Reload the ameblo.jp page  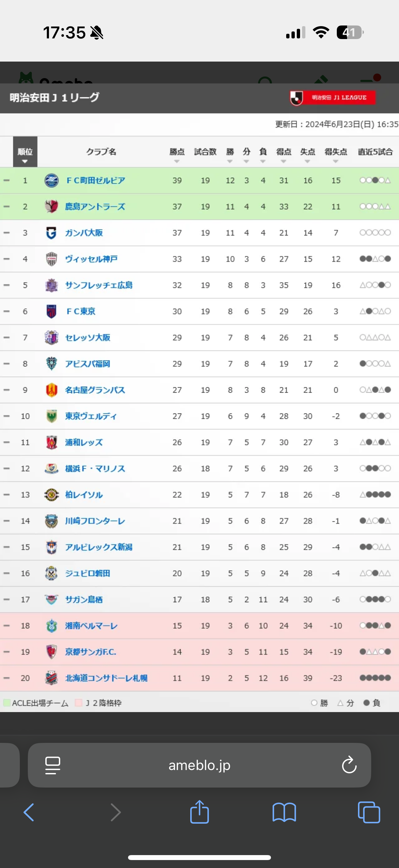coord(349,765)
